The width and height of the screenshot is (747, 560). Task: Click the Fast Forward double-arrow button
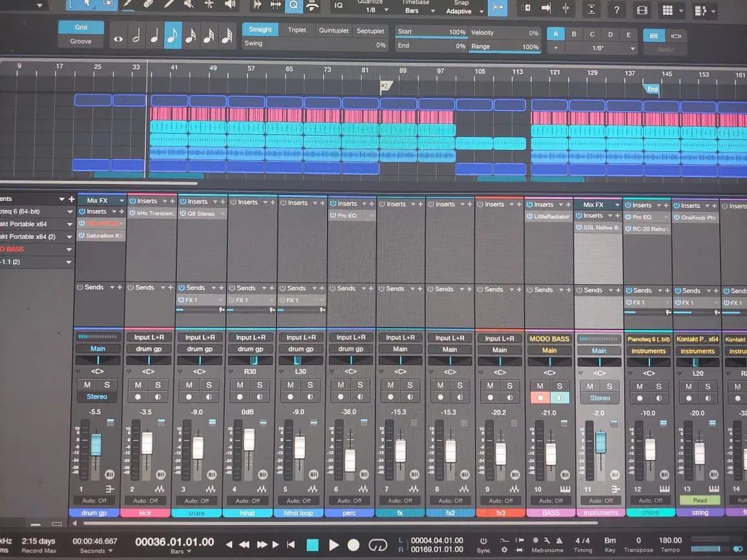point(262,544)
